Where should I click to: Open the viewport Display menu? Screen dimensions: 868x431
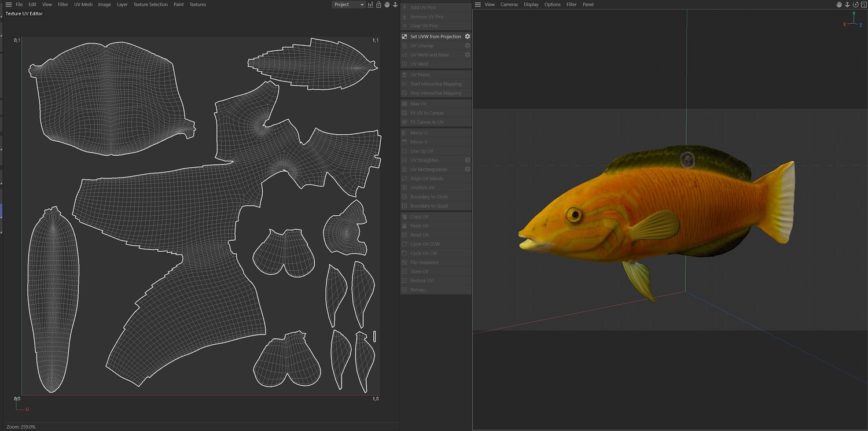(531, 5)
